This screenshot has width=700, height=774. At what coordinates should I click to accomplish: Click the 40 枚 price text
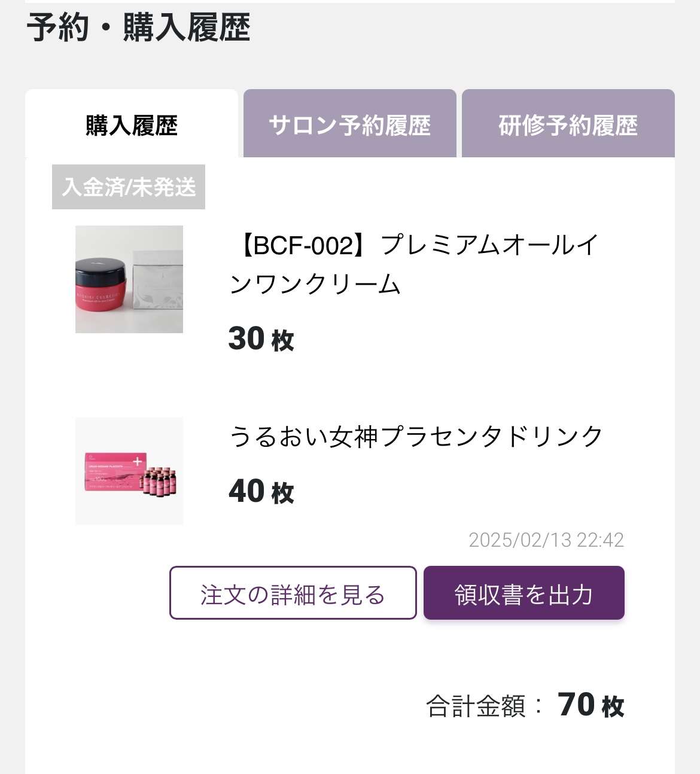[261, 491]
